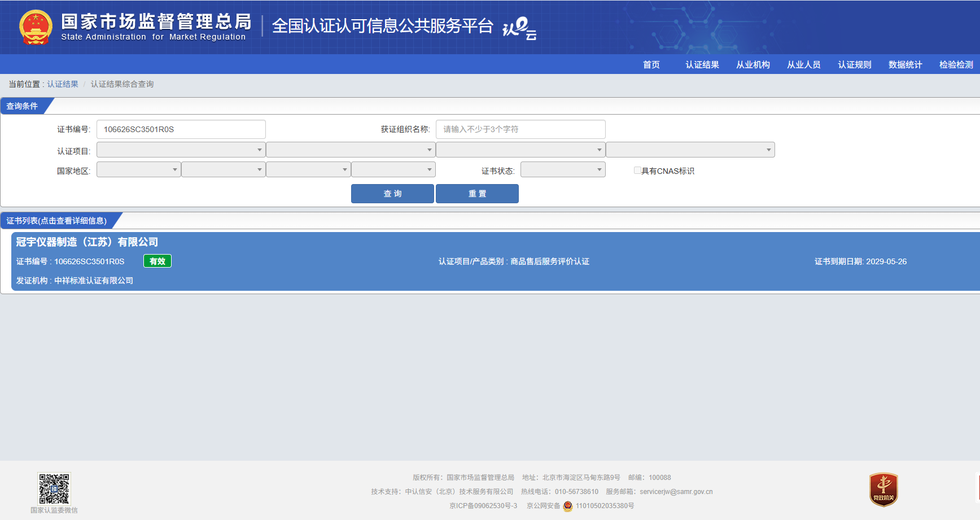The height and width of the screenshot is (520, 980).
Task: Select the 查询条件 section tab
Action: point(23,106)
